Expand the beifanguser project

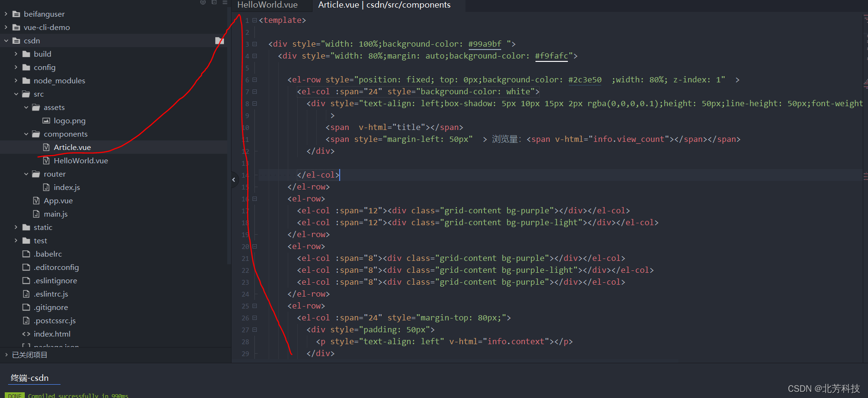(6, 14)
